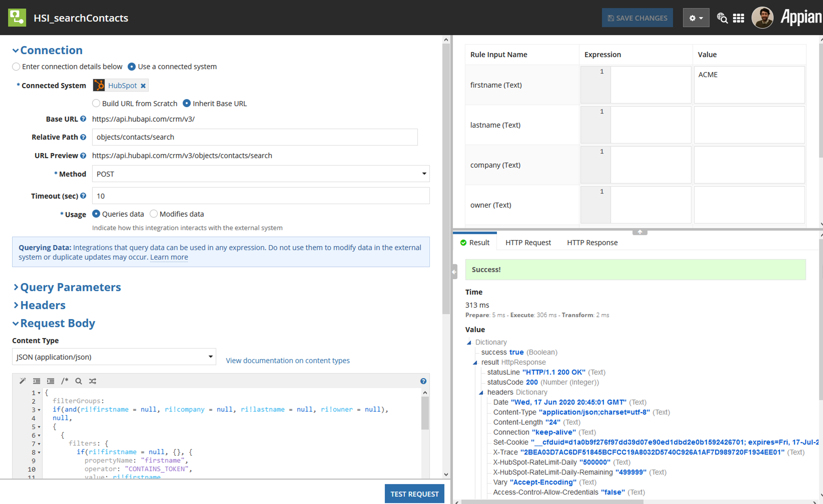Click the "313 ms" time value
Viewport: 823px width, 504px height.
[x=477, y=305]
